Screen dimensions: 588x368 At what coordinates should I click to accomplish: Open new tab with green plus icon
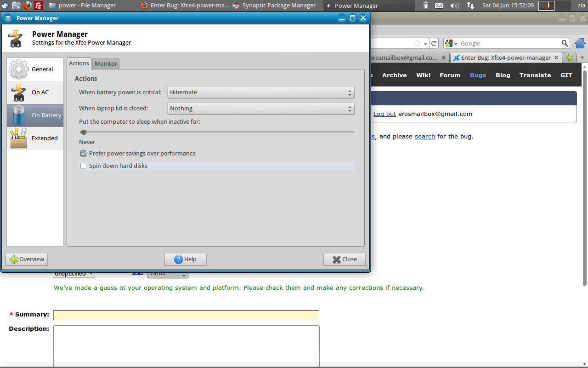pyautogui.click(x=570, y=57)
